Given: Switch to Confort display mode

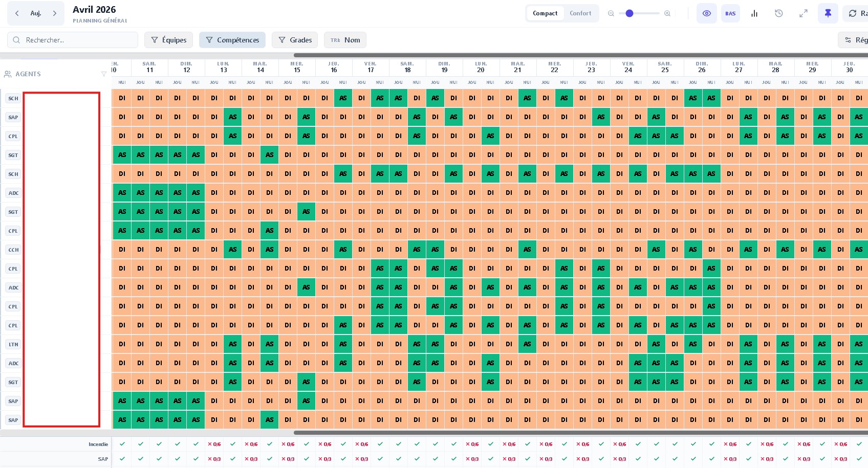Looking at the screenshot, I should 580,13.
